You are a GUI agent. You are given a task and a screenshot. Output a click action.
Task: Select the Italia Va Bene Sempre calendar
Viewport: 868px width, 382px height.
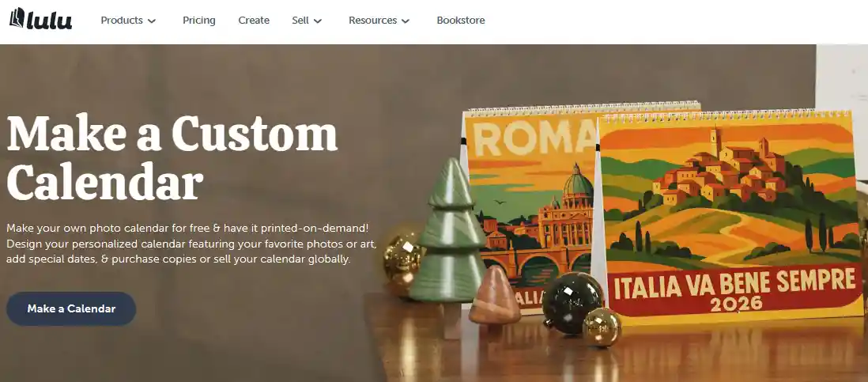(730, 216)
